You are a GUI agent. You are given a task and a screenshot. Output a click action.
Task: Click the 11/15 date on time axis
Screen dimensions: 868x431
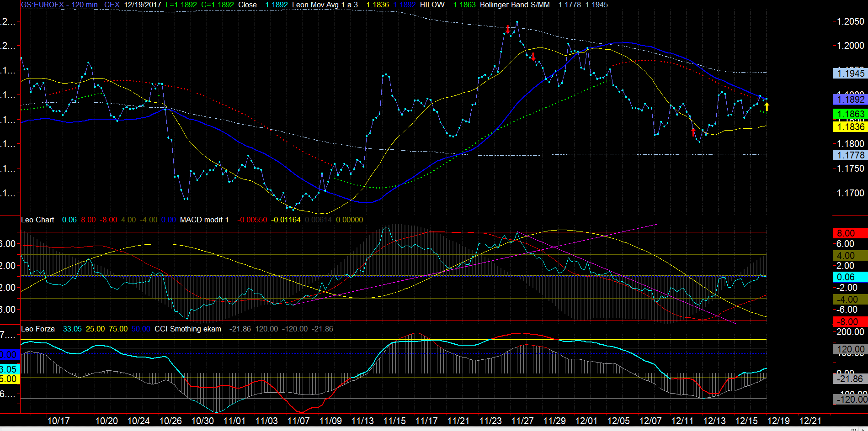click(394, 421)
